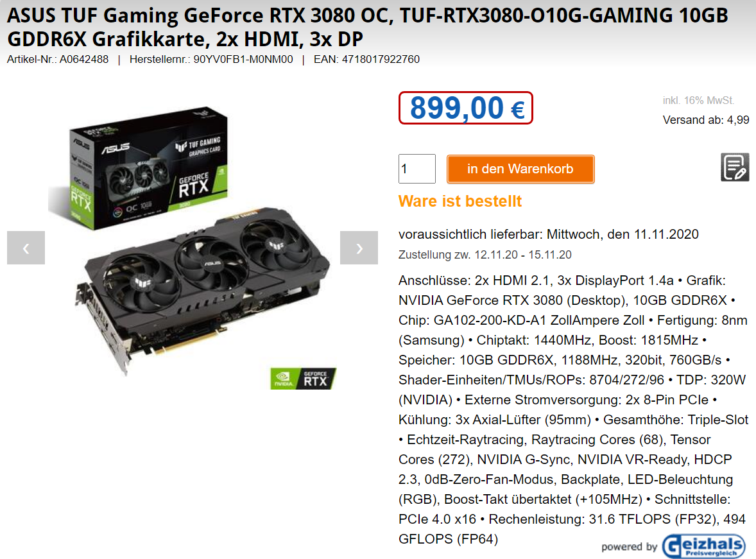This screenshot has width=756, height=559.
Task: Click the 'Versand ab: 4,99' shipping text
Action: tap(706, 120)
